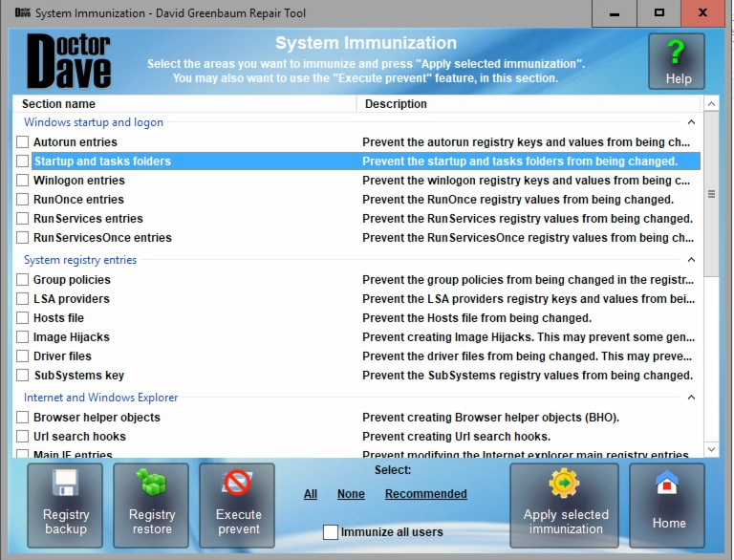Viewport: 734px width, 560px height.
Task: Go to Home screen
Action: (x=668, y=506)
